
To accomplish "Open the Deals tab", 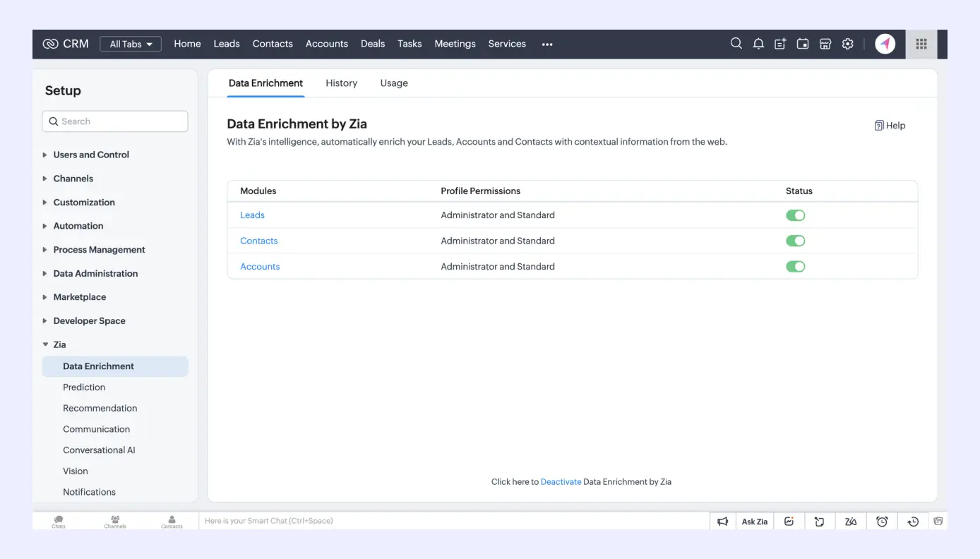I will click(x=373, y=44).
